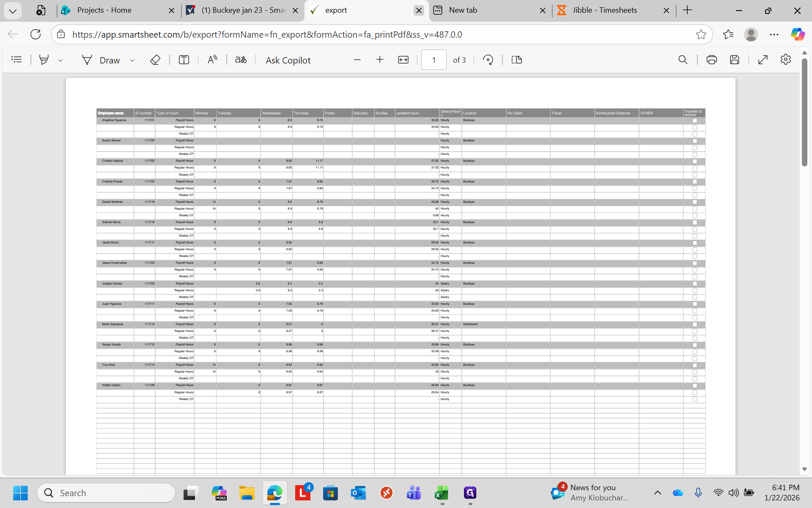Activate the Read aloud icon
Image resolution: width=812 pixels, height=508 pixels.
[212, 60]
